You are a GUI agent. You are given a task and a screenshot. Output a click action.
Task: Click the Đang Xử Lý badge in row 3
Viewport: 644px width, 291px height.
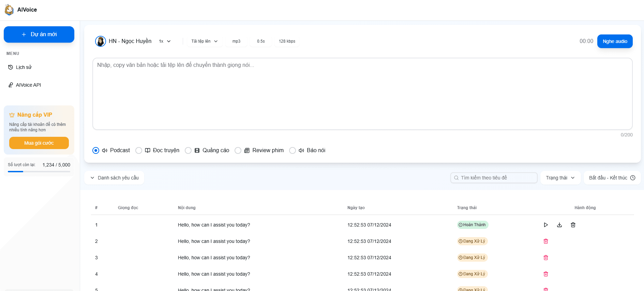tap(472, 258)
